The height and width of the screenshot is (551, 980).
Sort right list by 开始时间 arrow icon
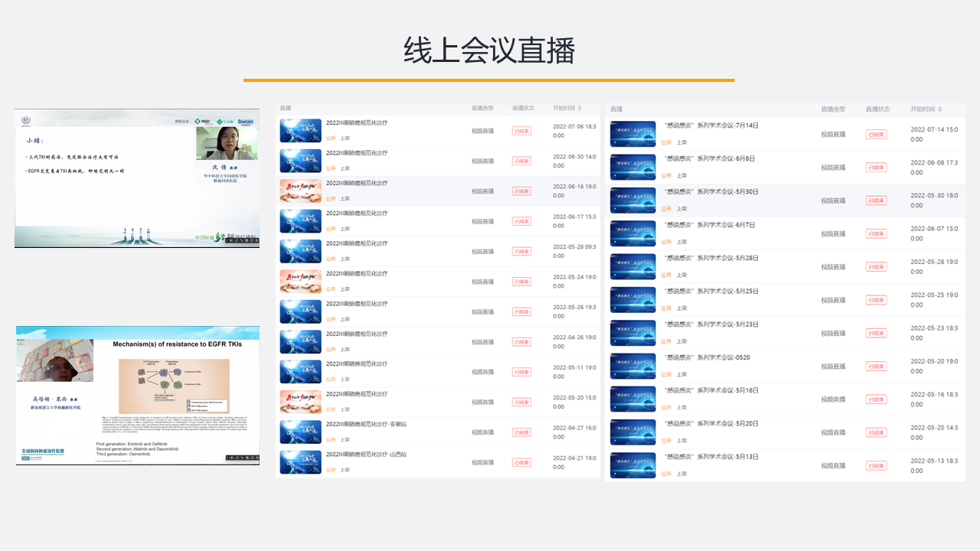pyautogui.click(x=939, y=109)
